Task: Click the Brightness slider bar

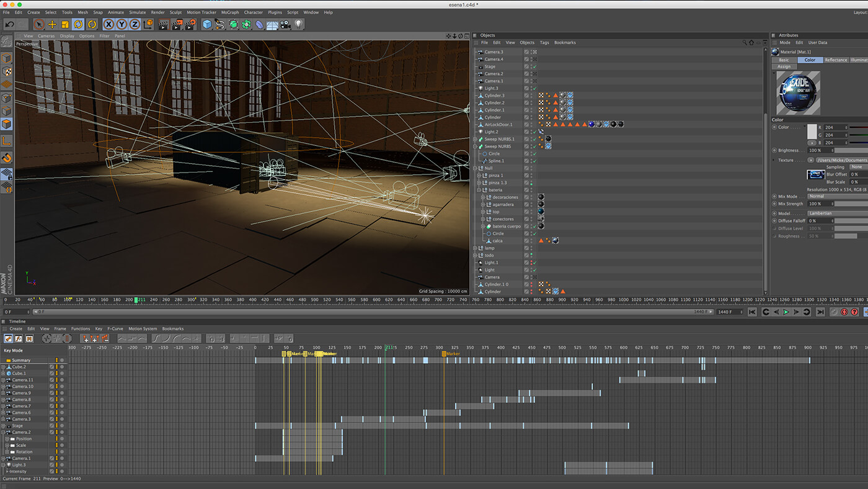Action: pos(851,150)
